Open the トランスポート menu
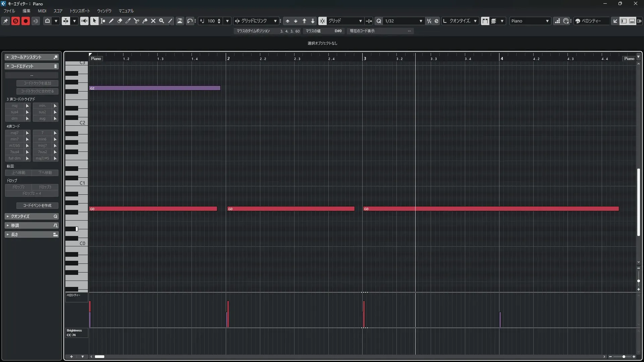 (x=79, y=11)
